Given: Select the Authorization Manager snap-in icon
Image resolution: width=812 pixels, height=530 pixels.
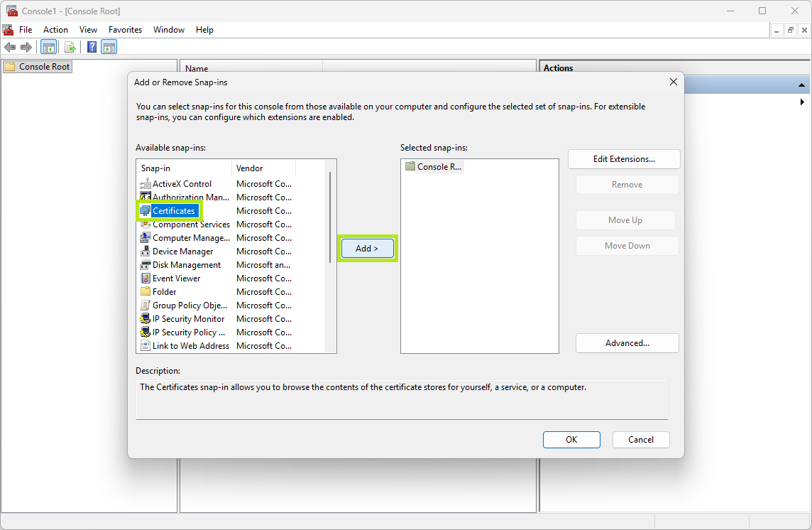Looking at the screenshot, I should (x=146, y=197).
